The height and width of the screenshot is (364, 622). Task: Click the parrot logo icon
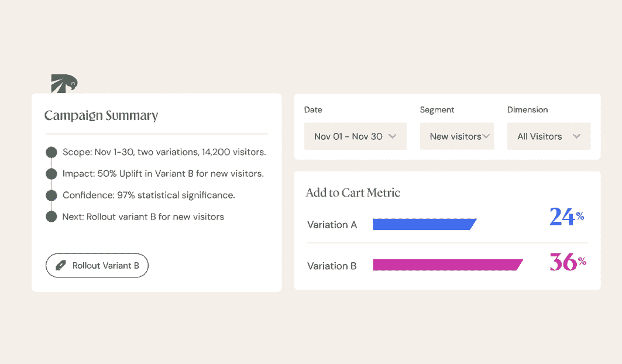pyautogui.click(x=64, y=83)
